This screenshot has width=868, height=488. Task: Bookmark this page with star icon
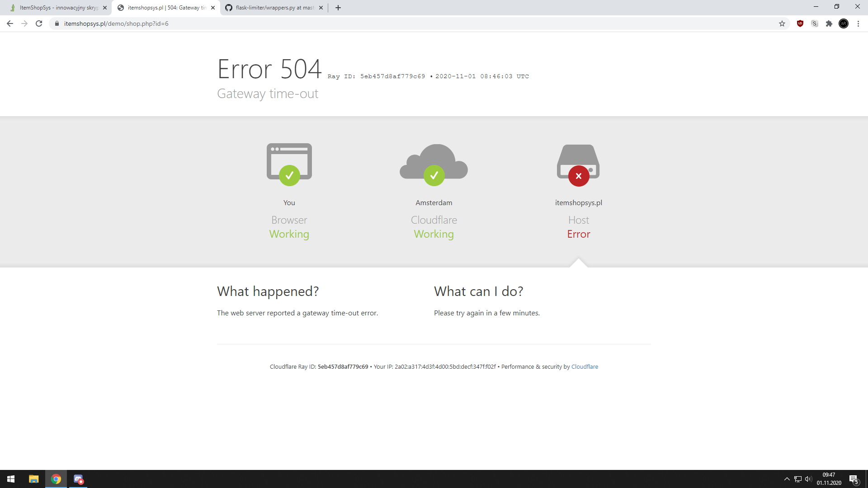tap(782, 23)
